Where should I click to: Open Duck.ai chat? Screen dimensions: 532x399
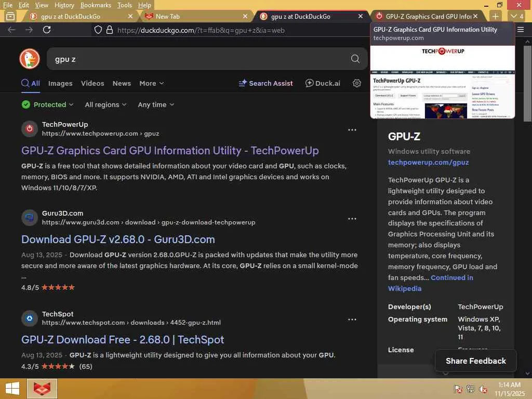click(x=322, y=83)
